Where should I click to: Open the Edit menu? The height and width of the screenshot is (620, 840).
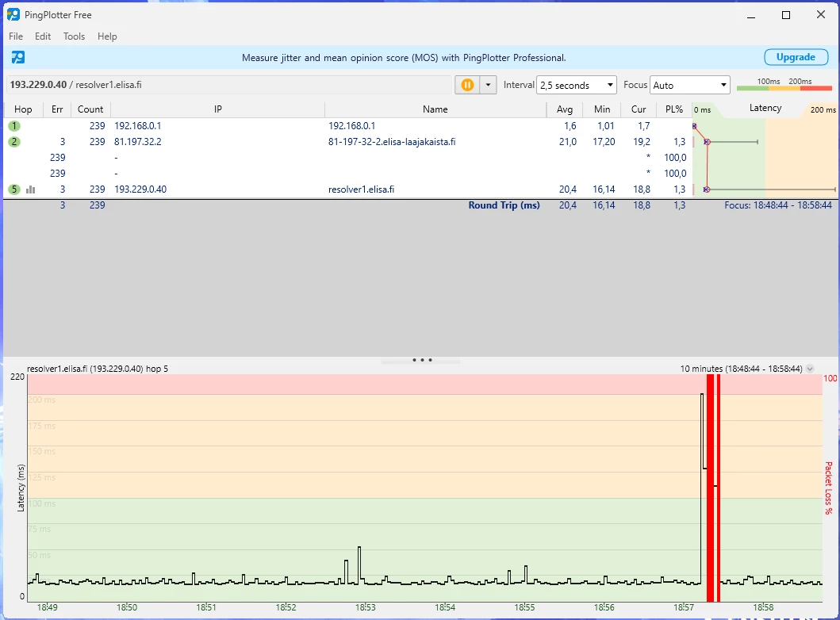pyautogui.click(x=43, y=36)
